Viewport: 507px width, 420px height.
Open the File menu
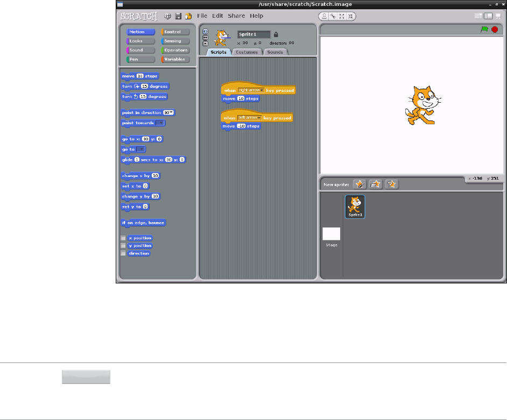(202, 16)
